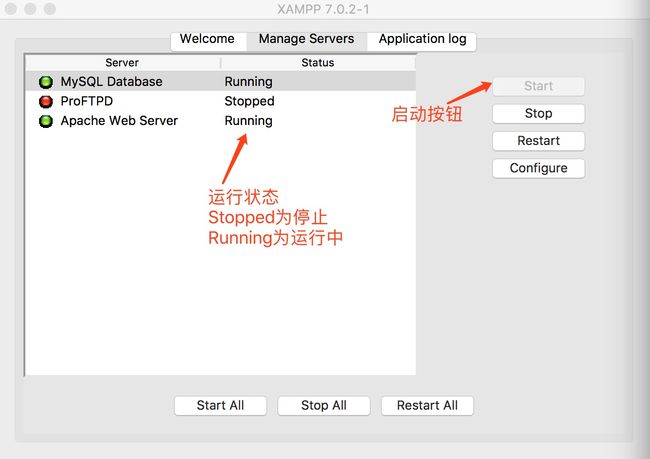
Task: Open the Manage Servers tab
Action: [306, 41]
